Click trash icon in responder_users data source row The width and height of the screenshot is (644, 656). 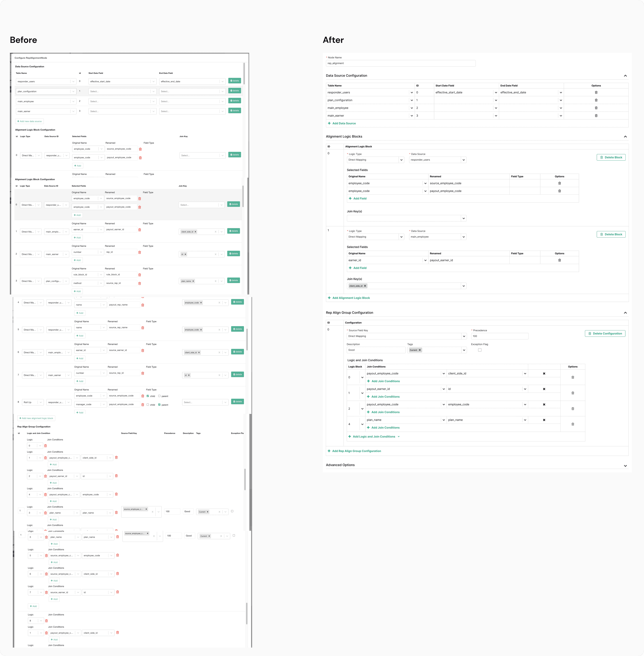[x=596, y=92]
